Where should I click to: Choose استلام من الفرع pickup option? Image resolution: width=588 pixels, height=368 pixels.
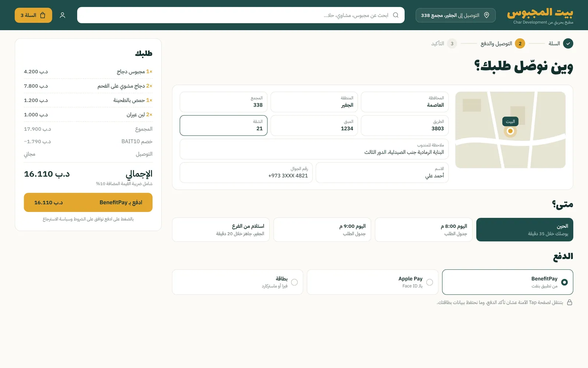point(221,230)
